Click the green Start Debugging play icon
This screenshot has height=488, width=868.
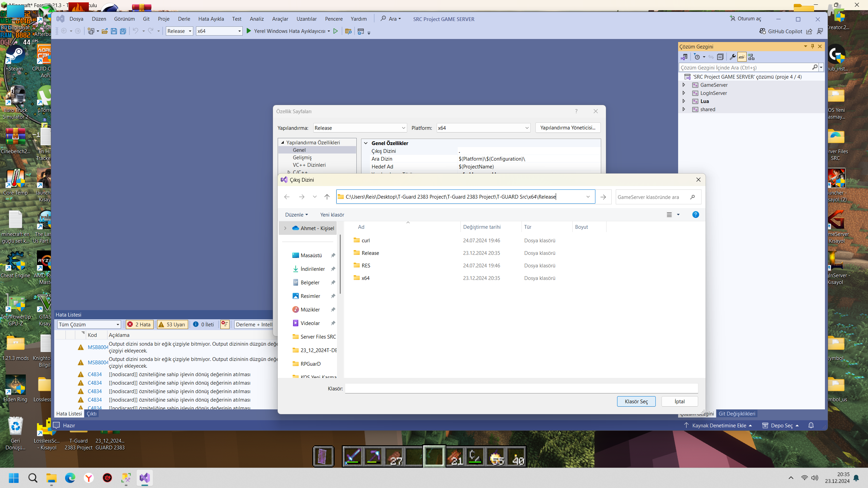click(x=249, y=31)
